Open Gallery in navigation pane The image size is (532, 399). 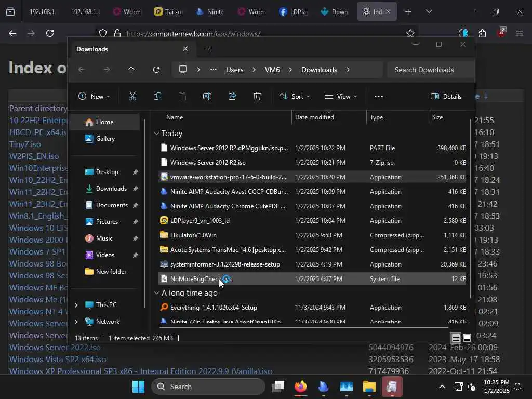click(x=104, y=139)
